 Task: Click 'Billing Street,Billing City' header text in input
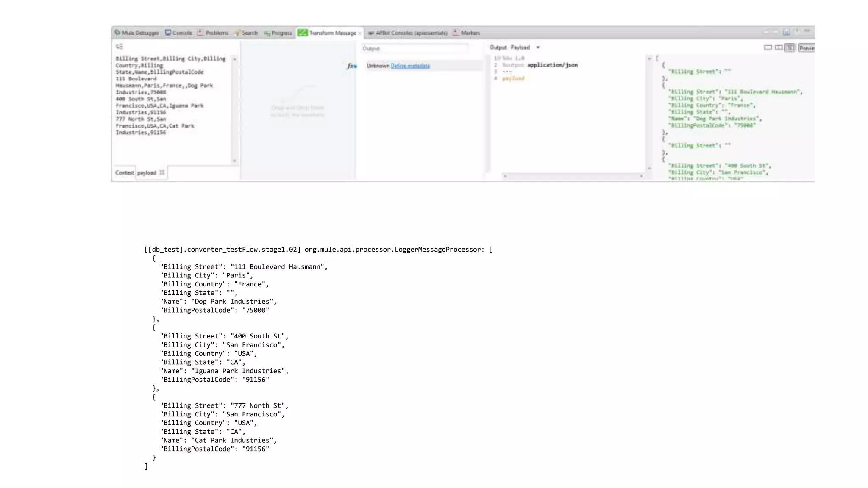pos(158,58)
